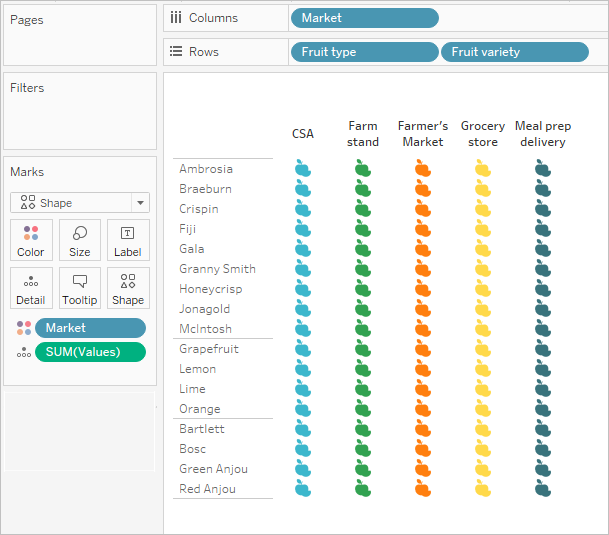Select the McIntosh row label

point(205,329)
